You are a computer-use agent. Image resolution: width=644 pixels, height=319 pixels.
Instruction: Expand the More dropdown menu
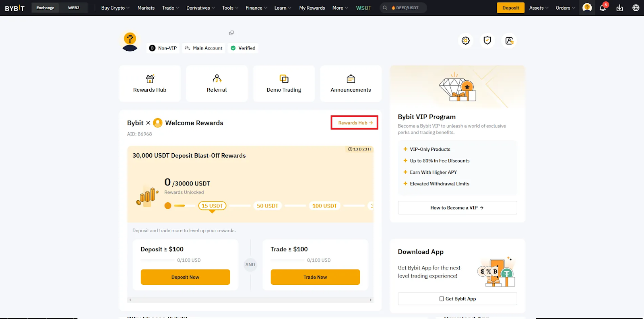[340, 8]
